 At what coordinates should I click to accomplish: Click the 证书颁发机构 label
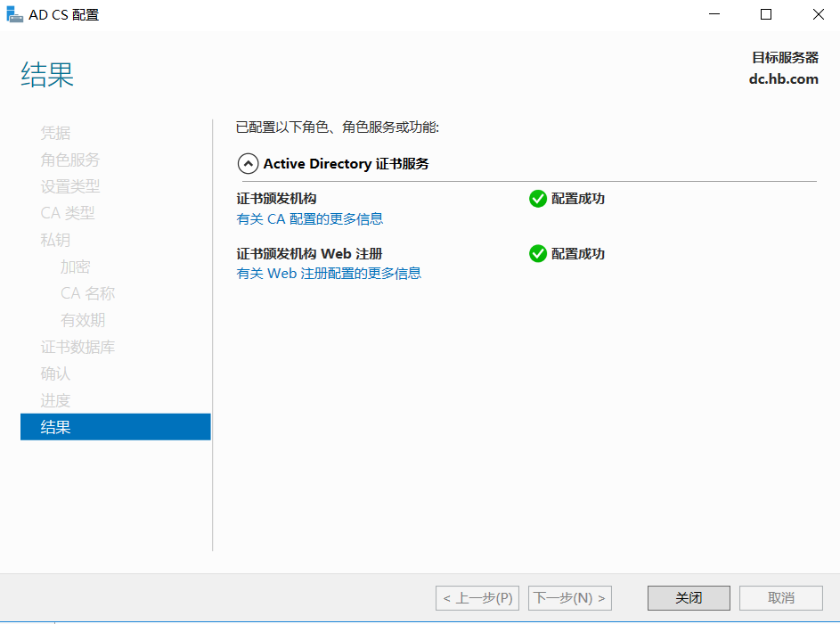pyautogui.click(x=276, y=199)
